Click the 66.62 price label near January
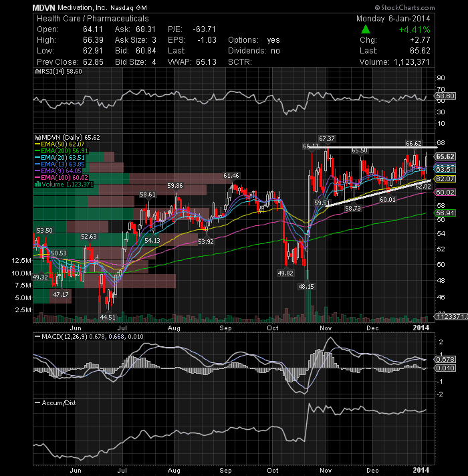 tap(414, 143)
